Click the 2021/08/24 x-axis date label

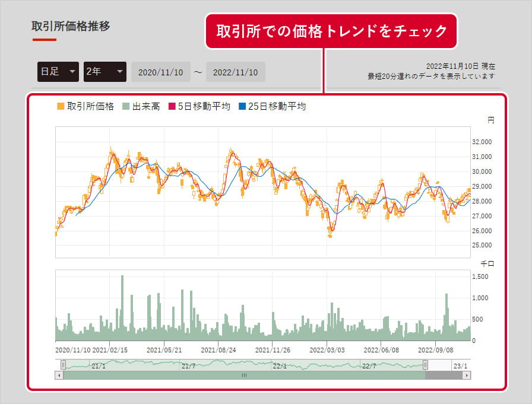coord(218,350)
